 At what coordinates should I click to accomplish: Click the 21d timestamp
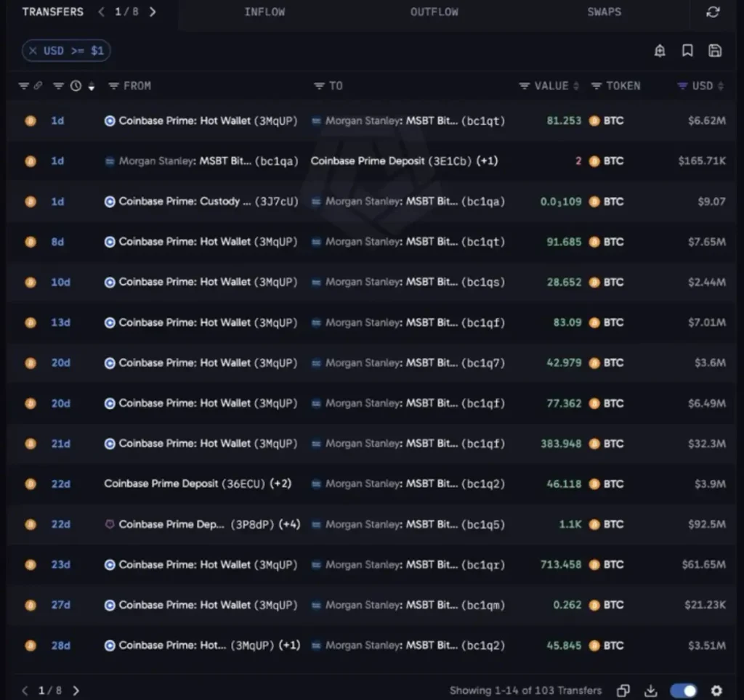pos(61,444)
